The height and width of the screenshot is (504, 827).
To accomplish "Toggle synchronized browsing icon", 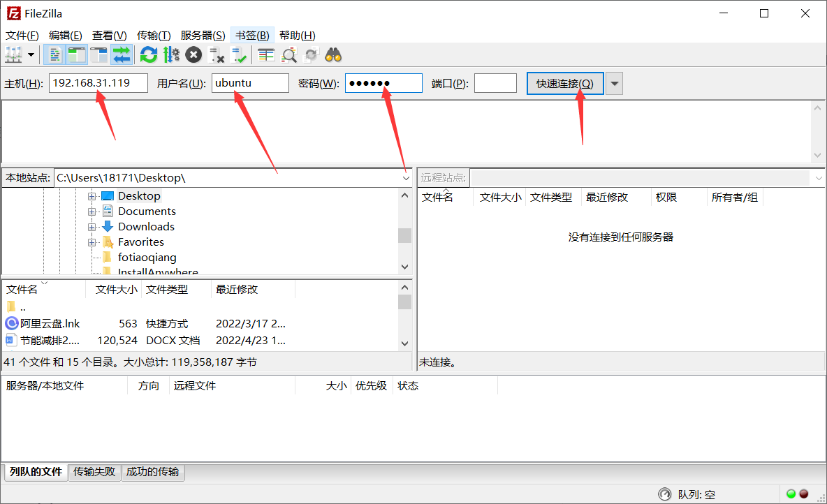I will pos(312,55).
